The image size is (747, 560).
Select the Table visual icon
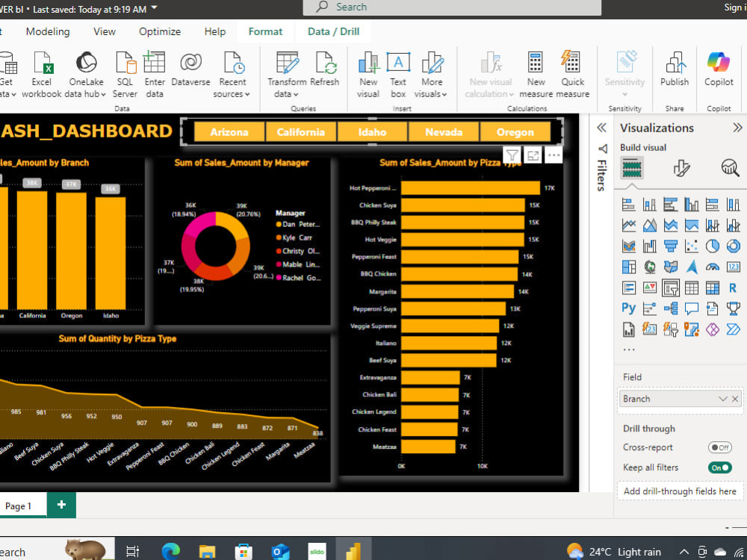(691, 287)
